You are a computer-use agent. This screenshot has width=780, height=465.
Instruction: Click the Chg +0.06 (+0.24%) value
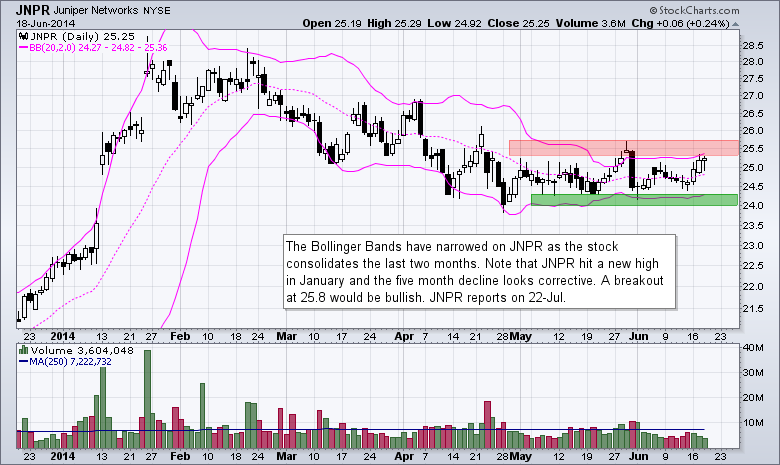pos(680,23)
